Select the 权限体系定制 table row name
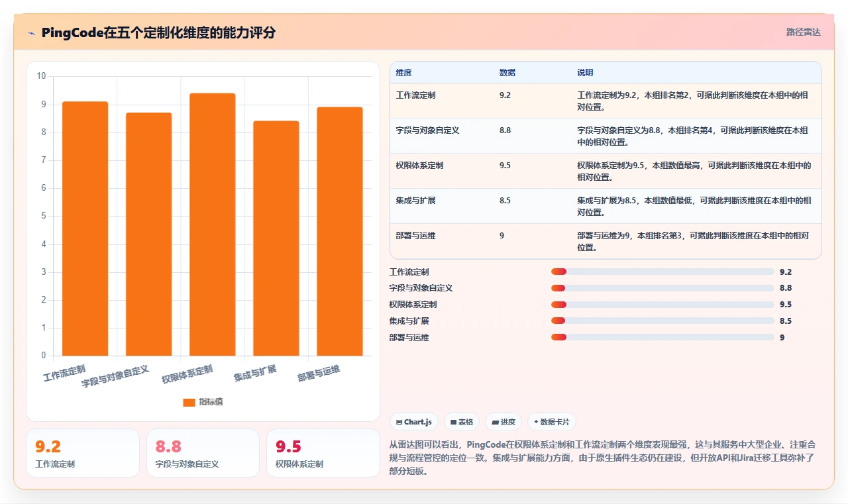This screenshot has width=848, height=504. (x=419, y=166)
